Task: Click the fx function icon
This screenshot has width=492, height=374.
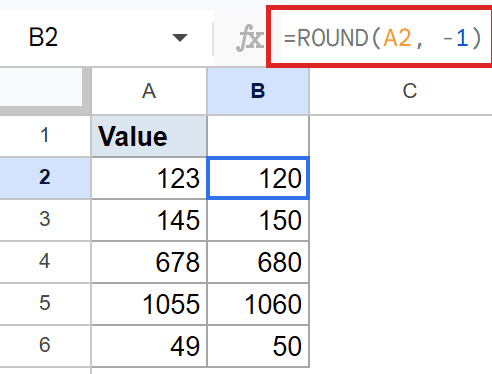Action: coord(250,38)
